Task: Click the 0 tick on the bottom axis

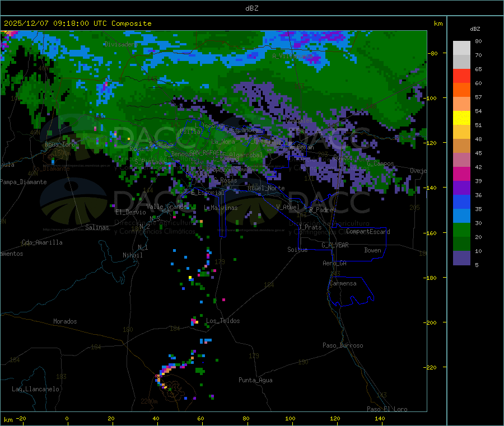Action: tap(67, 418)
